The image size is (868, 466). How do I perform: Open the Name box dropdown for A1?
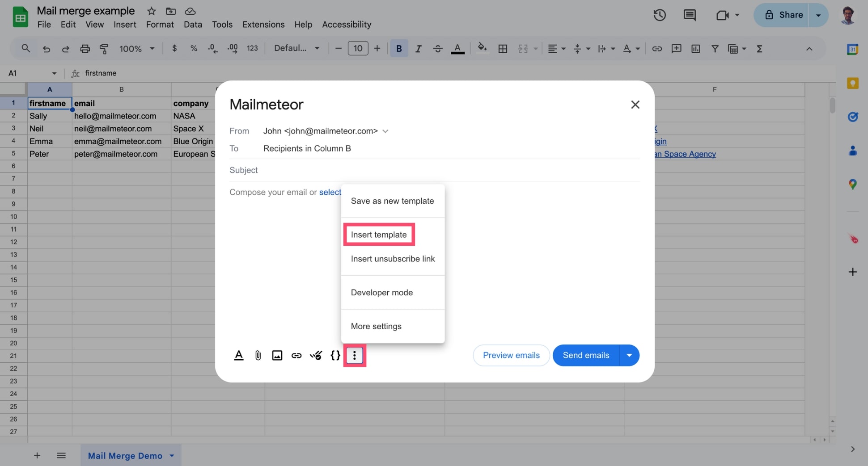click(x=54, y=73)
